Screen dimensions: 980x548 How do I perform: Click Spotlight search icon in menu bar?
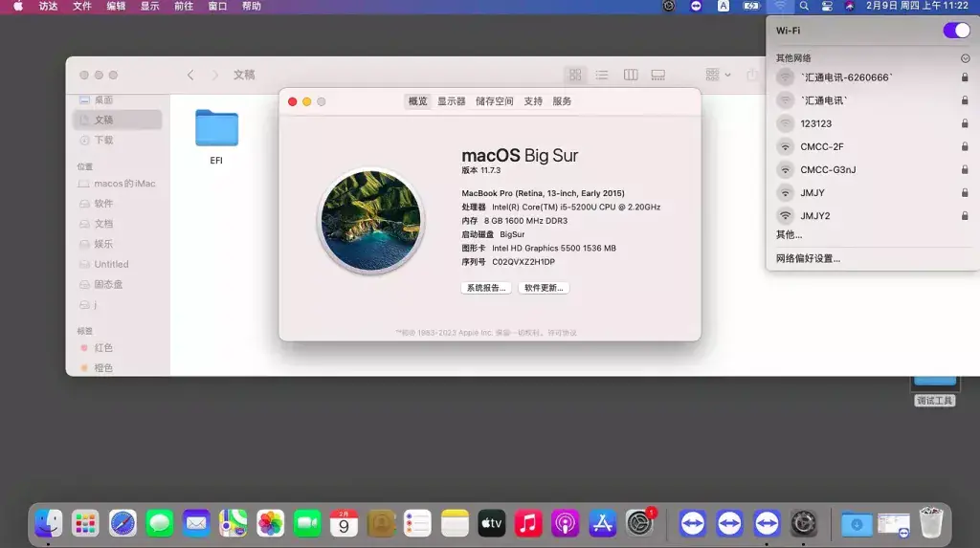coord(804,7)
